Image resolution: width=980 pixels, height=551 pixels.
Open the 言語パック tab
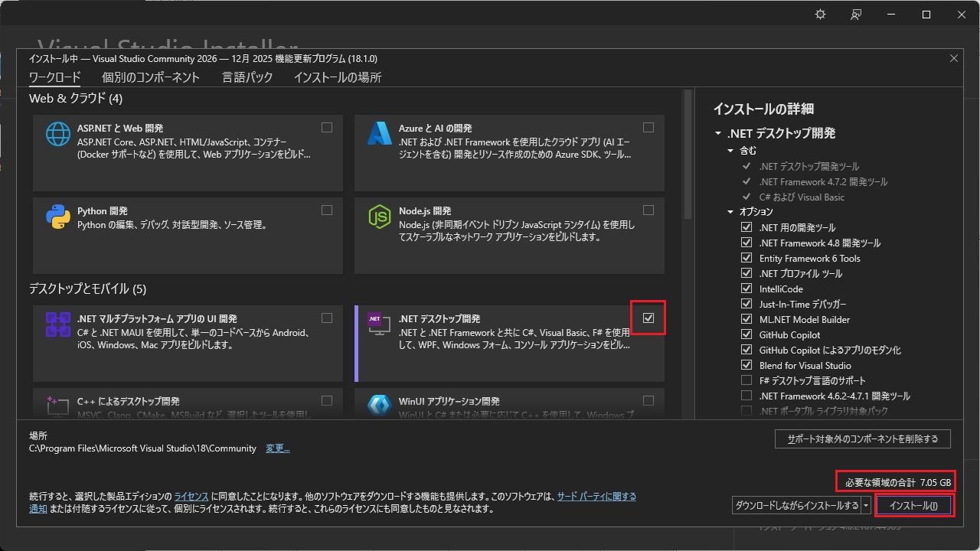click(247, 77)
